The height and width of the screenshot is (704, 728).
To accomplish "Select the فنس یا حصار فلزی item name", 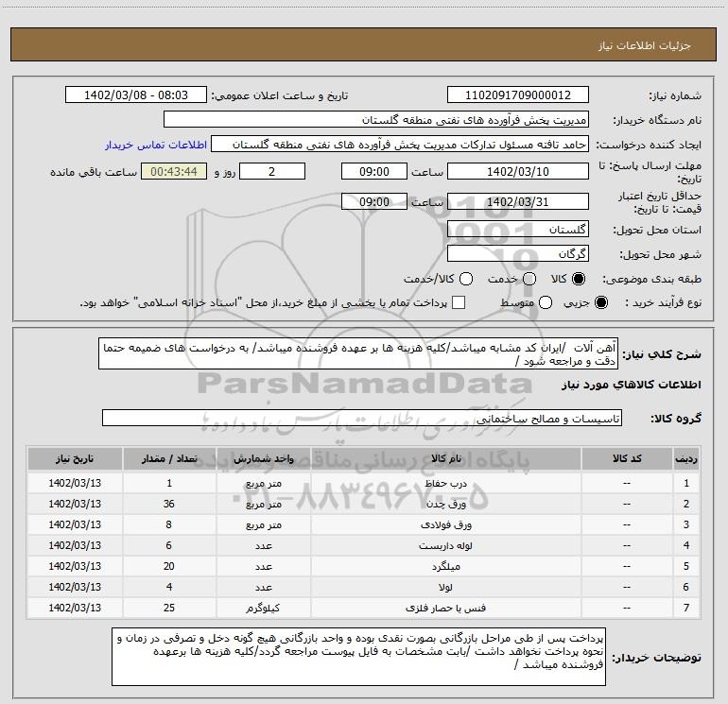I will pyautogui.click(x=445, y=608).
